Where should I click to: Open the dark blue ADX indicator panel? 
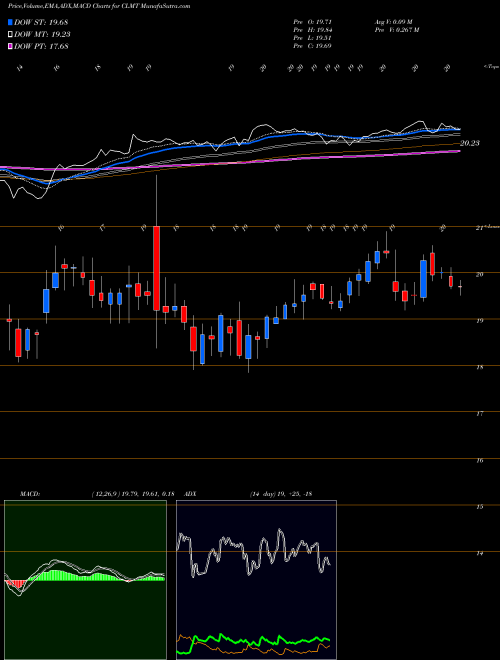tap(256, 580)
